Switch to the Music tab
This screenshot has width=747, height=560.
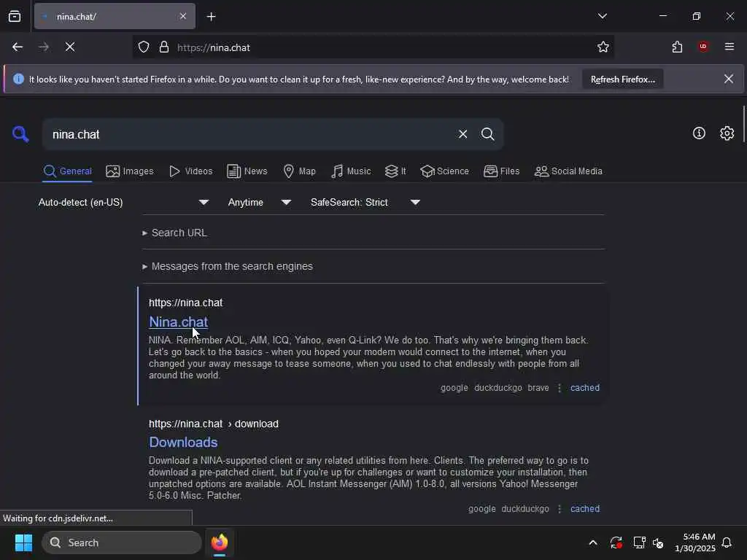pos(351,171)
